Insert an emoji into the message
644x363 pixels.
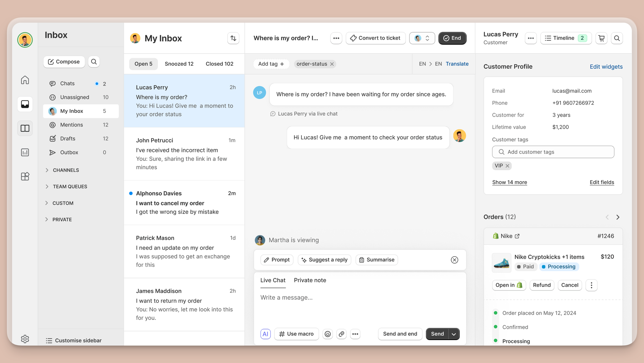tap(328, 334)
